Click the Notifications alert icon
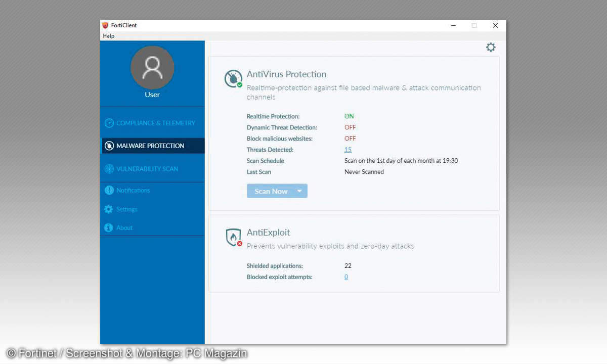The image size is (607, 364). [x=109, y=190]
